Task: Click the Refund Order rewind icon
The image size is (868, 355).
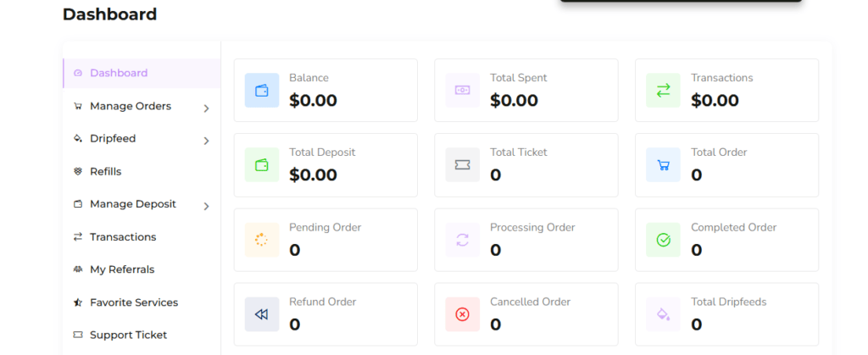Action: tap(262, 314)
